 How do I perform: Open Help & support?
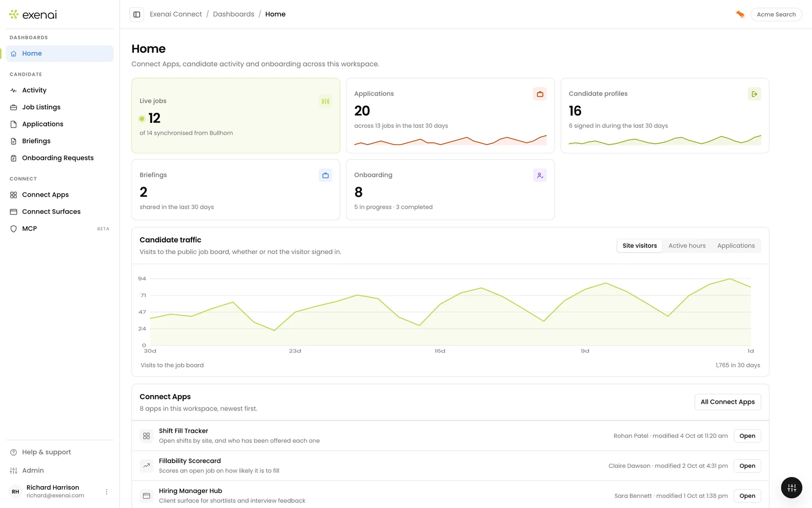60,452
